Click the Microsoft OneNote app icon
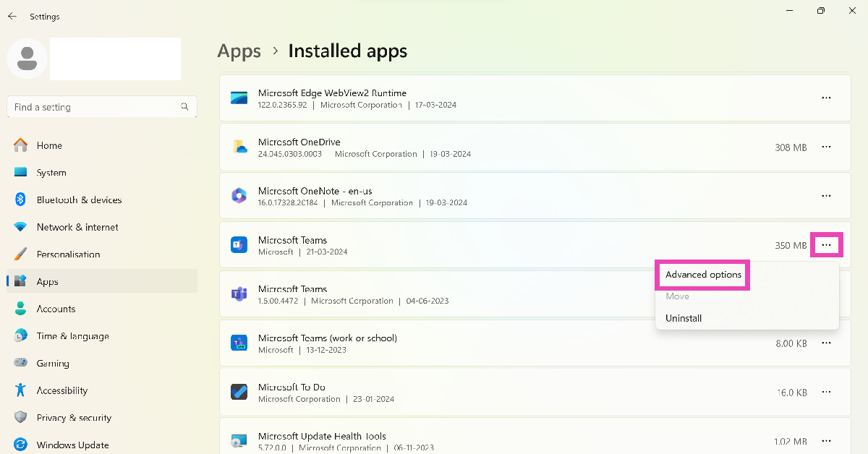The image size is (868, 454). (x=239, y=196)
